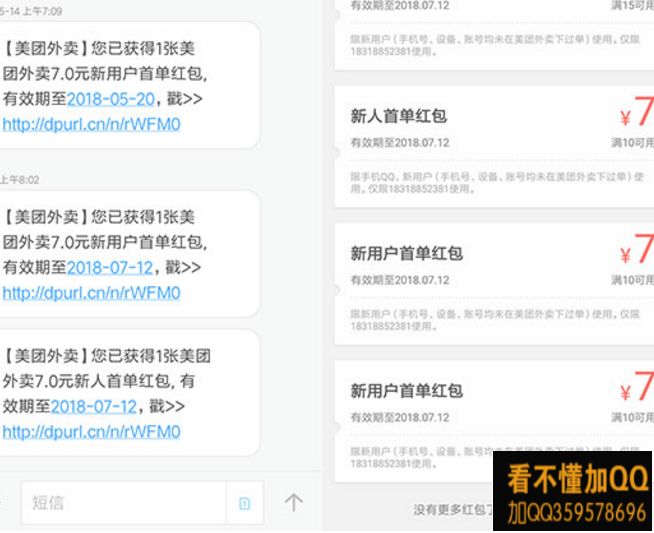Tap the ¥7 amount on 新人首单红包 coupon

point(637,111)
